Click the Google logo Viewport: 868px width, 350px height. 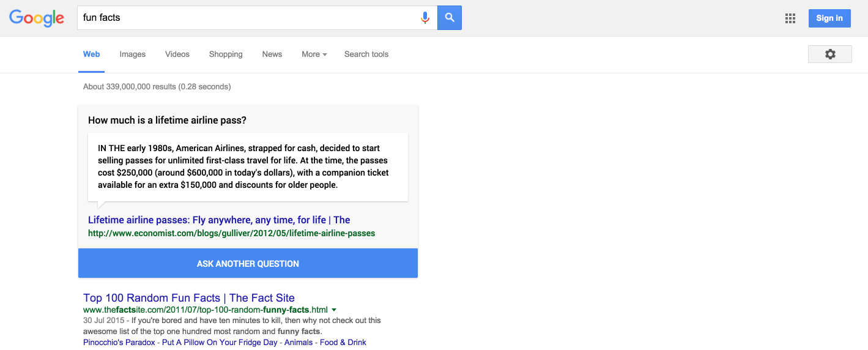coord(37,18)
